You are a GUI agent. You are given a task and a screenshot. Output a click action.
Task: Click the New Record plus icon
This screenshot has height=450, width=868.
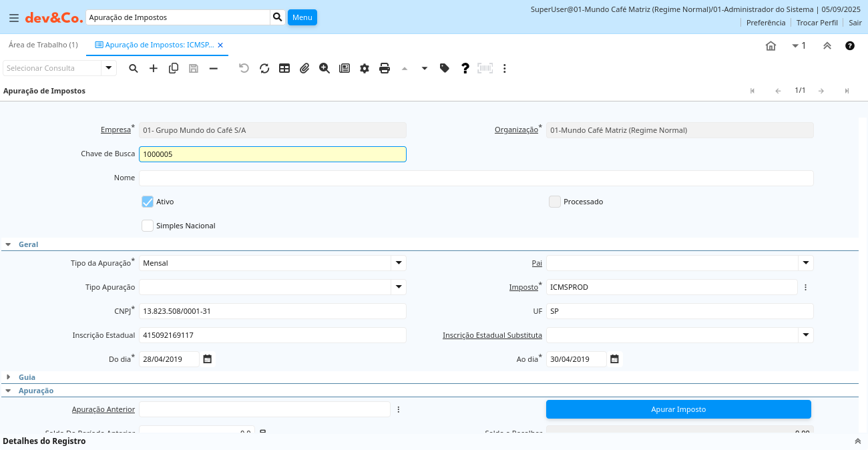154,68
